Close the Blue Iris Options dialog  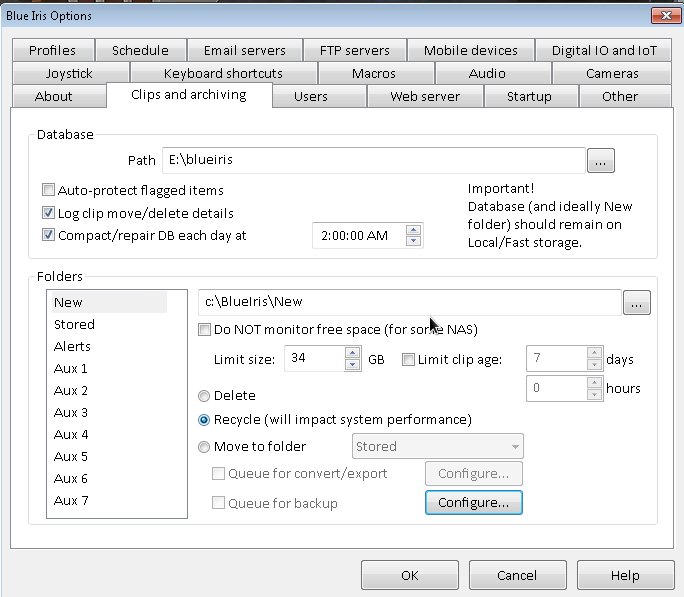click(661, 15)
